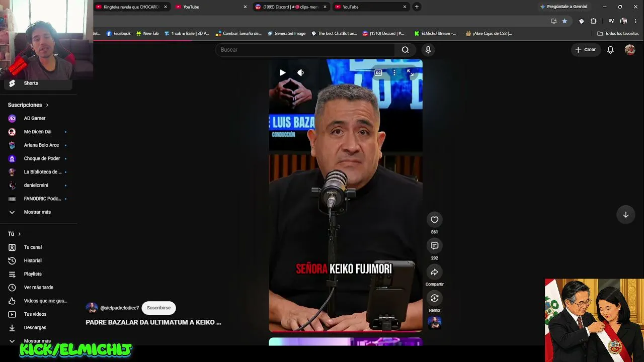Screen dimensions: 644x362
Task: Open Tu canal in the sidebar
Action: [38, 247]
